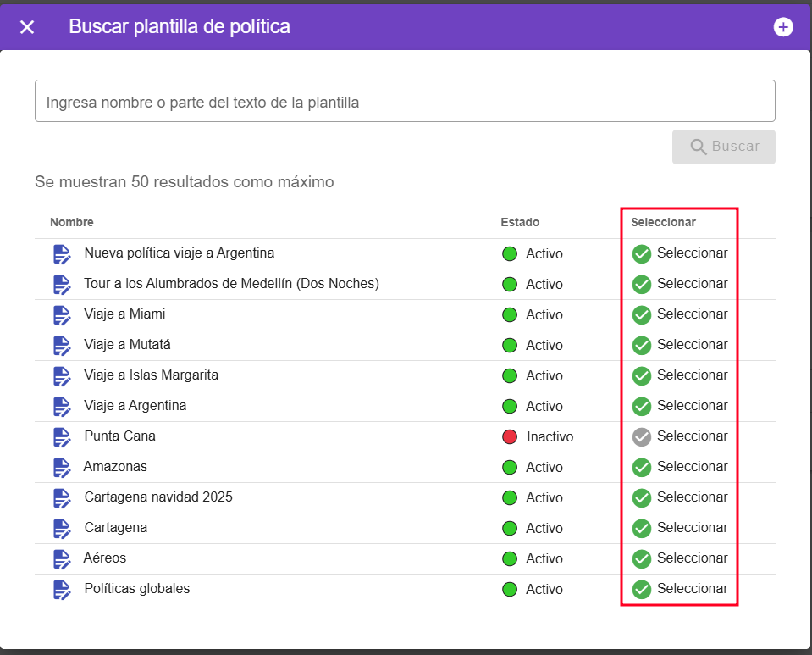
Task: Click the red Inactivo indicator of Punta Cana
Action: tap(508, 436)
